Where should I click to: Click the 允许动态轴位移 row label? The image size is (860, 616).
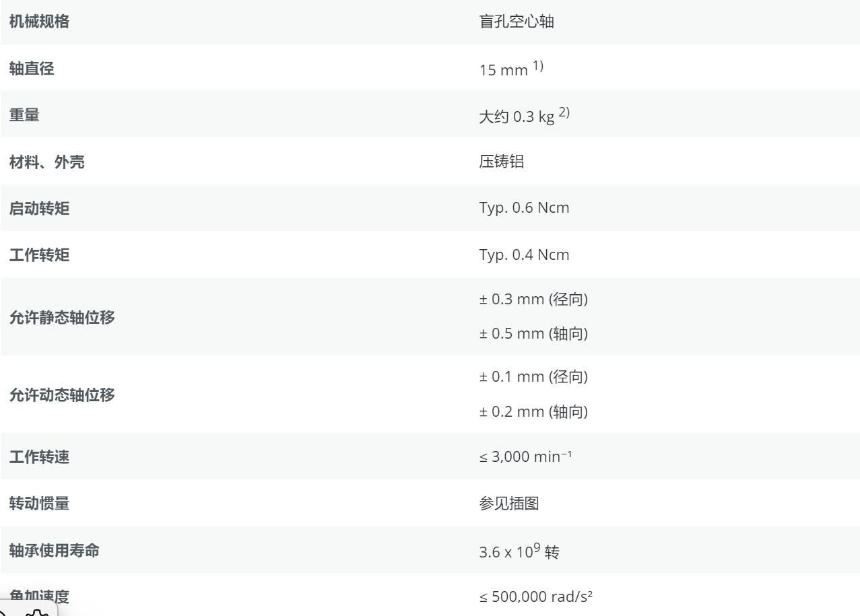pyautogui.click(x=61, y=395)
